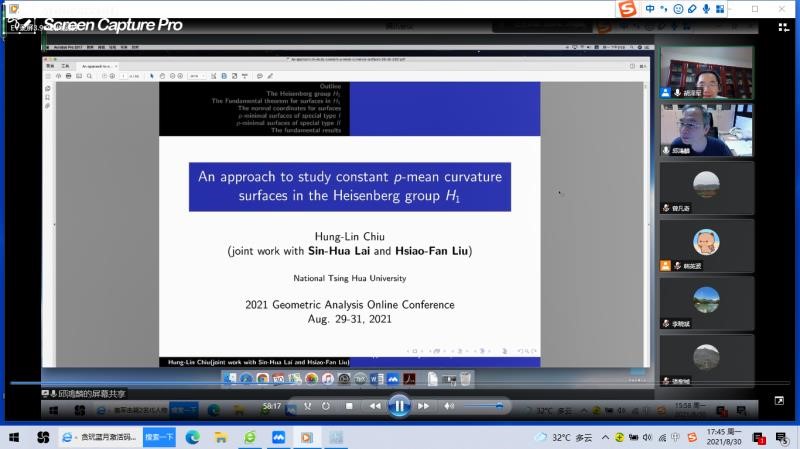Click the stop button in the player controls

tap(349, 406)
